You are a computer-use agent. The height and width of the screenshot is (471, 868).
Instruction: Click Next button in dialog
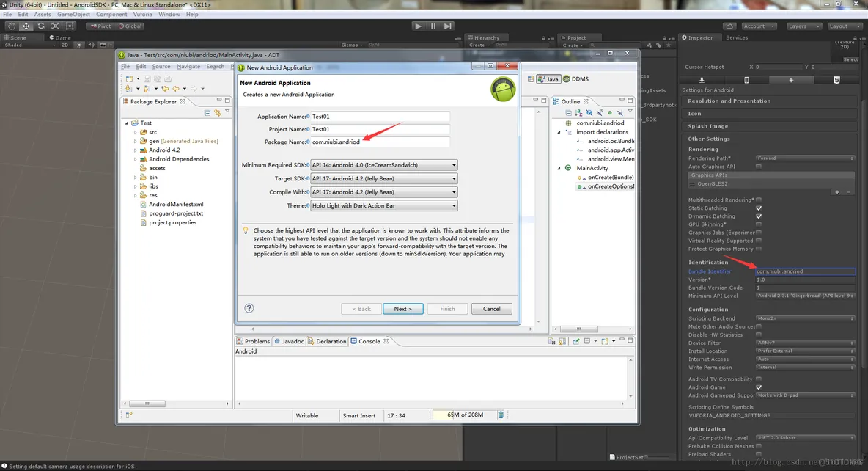pyautogui.click(x=403, y=309)
